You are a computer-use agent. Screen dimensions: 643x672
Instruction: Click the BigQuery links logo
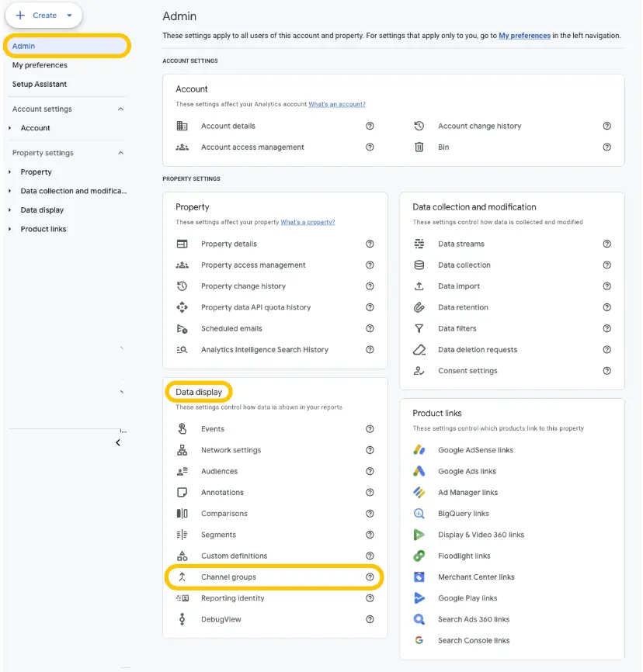(x=419, y=514)
